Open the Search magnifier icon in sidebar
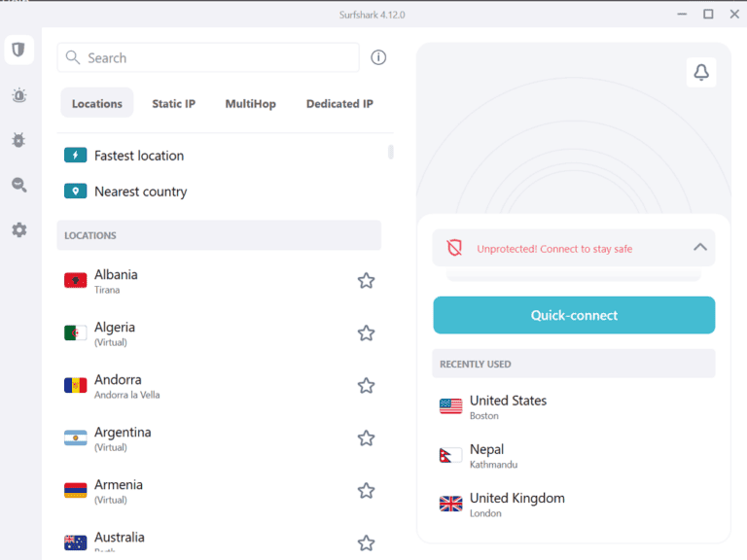Viewport: 747px width, 560px height. click(18, 185)
